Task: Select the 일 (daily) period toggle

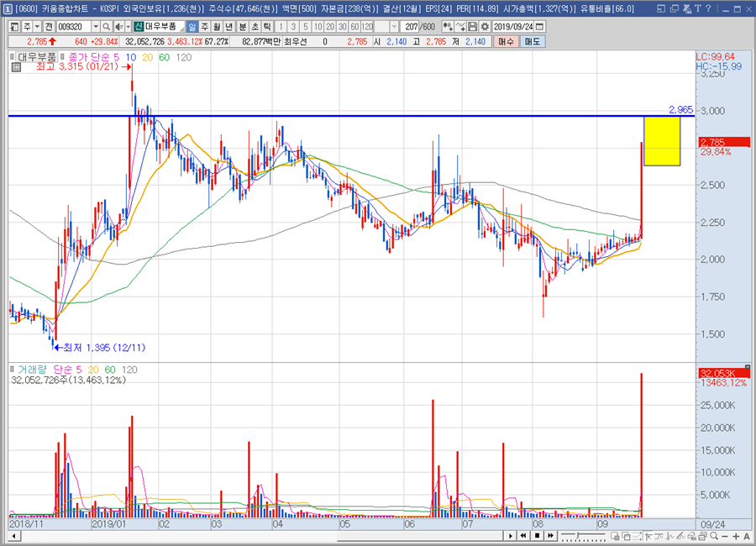Action: [192, 27]
